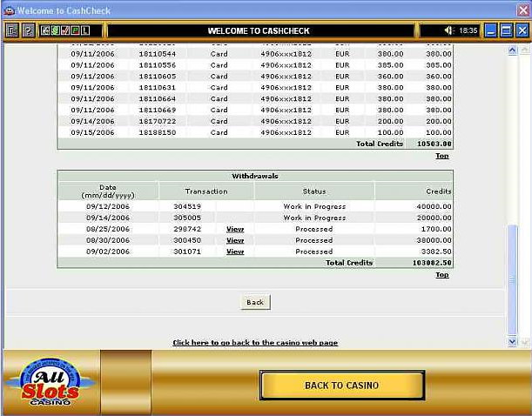
Task: Click the green P icon in toolbar strip
Action: pyautogui.click(x=76, y=30)
